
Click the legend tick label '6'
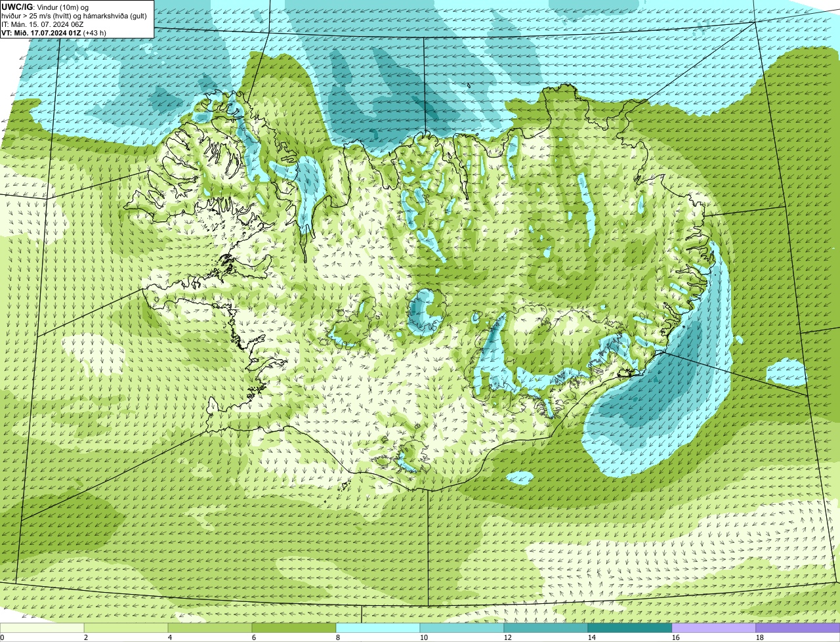[x=254, y=637]
